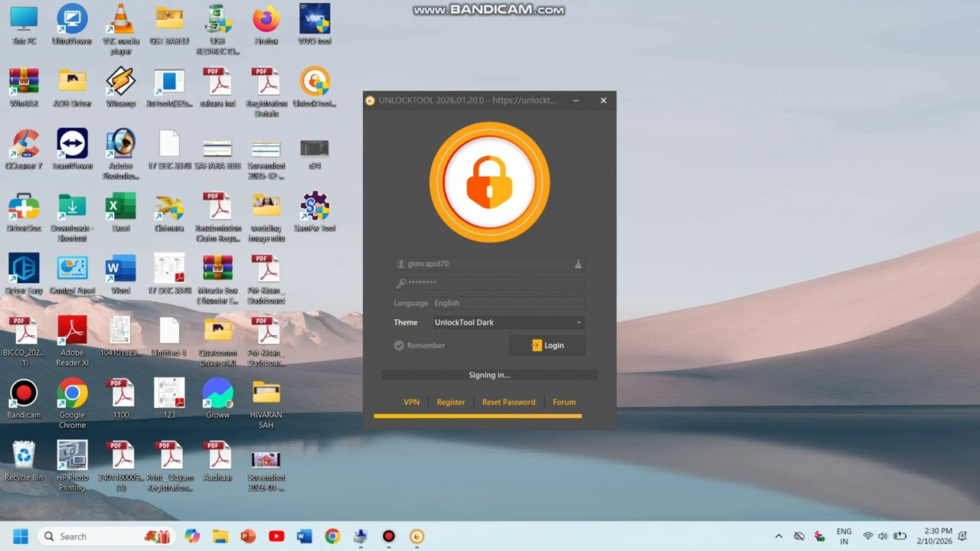Open CCleaner 7 shortcut
Image resolution: width=980 pixels, height=551 pixels.
point(24,149)
